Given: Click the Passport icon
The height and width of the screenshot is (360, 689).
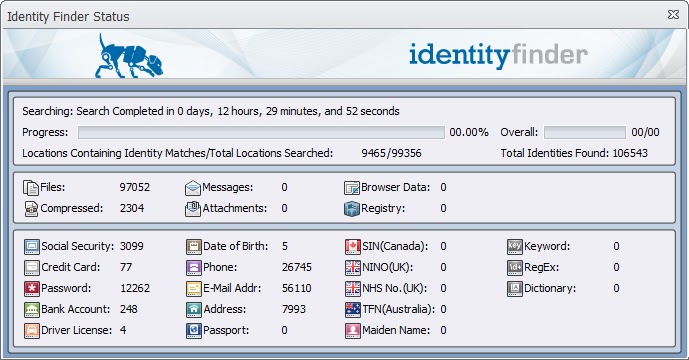Looking at the screenshot, I should coord(194,331).
